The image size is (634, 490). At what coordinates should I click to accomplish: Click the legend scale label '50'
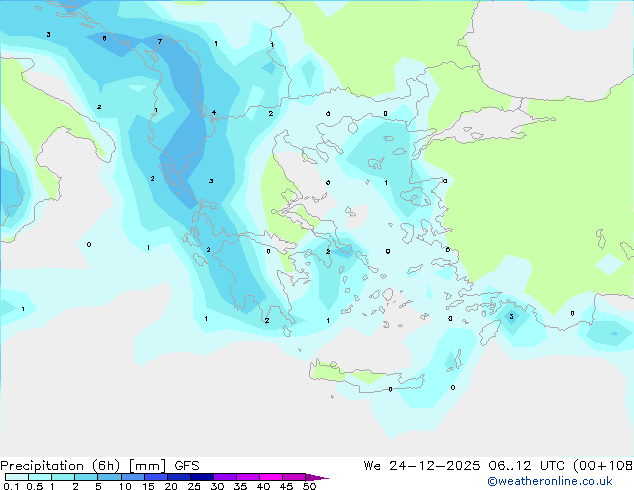[x=309, y=486]
